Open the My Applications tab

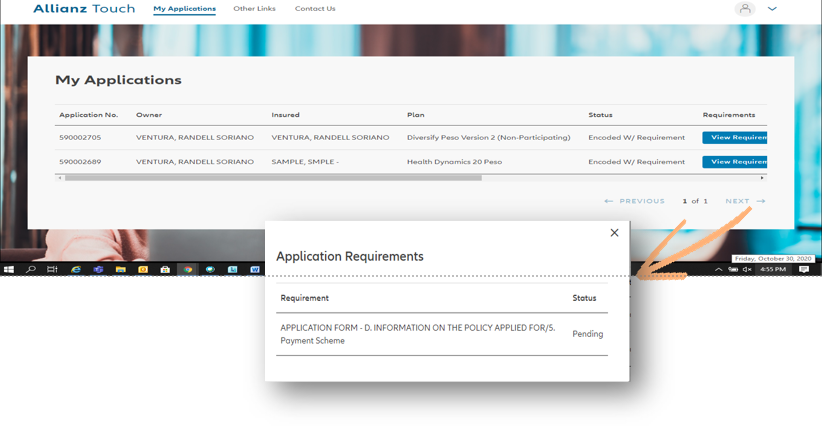pyautogui.click(x=184, y=9)
